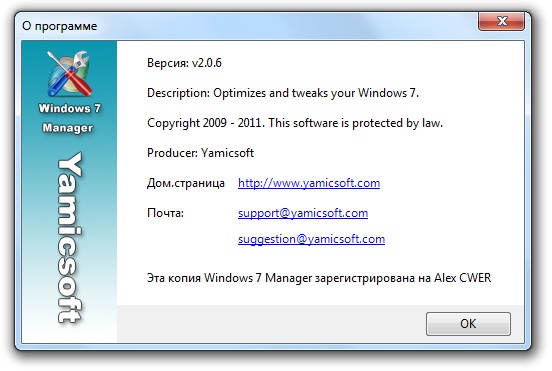Click the support@yamicsoft.com email link
This screenshot has height=371, width=552.
(303, 213)
